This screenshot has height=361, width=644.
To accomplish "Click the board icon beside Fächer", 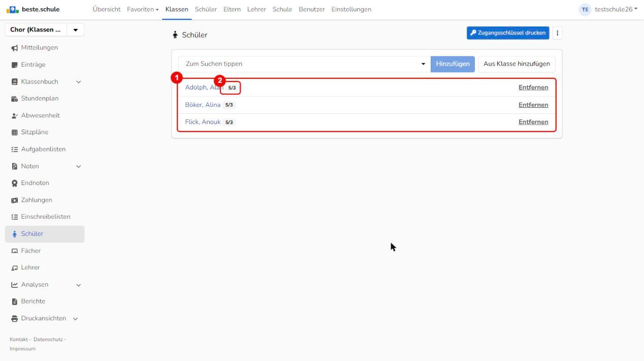I will click(14, 251).
